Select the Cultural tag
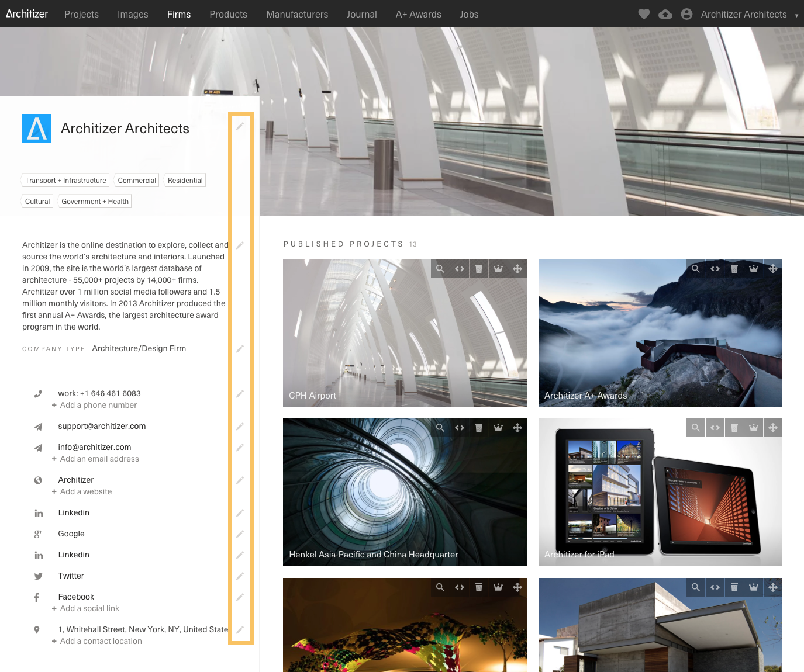 click(x=37, y=202)
